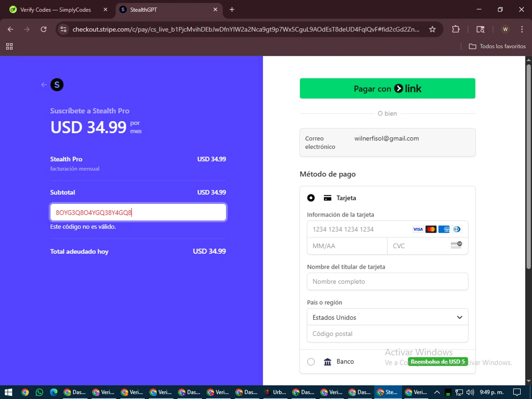
Task: Show hidden system tray icons chevron
Action: click(437, 392)
